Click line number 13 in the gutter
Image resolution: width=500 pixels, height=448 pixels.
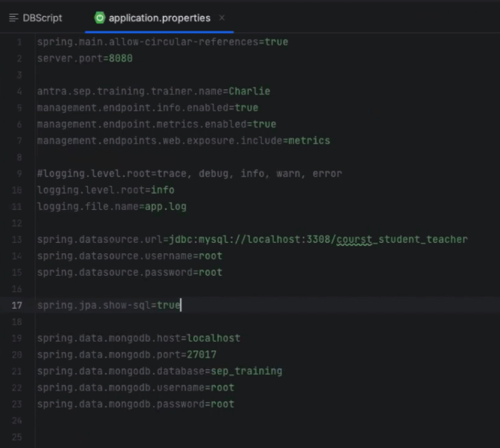(x=17, y=240)
